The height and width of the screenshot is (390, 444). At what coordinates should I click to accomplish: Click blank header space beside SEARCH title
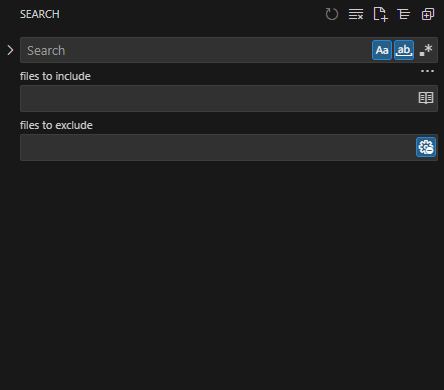click(192, 14)
